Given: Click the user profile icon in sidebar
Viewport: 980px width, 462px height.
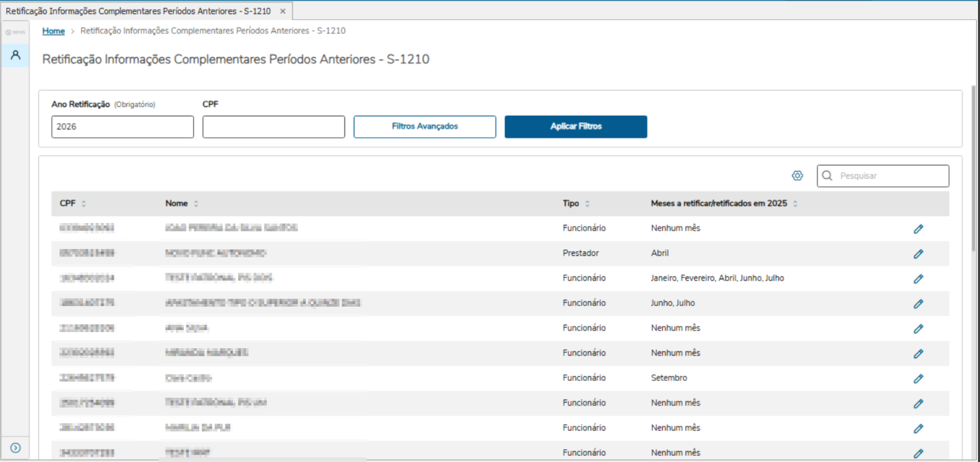Looking at the screenshot, I should (15, 55).
